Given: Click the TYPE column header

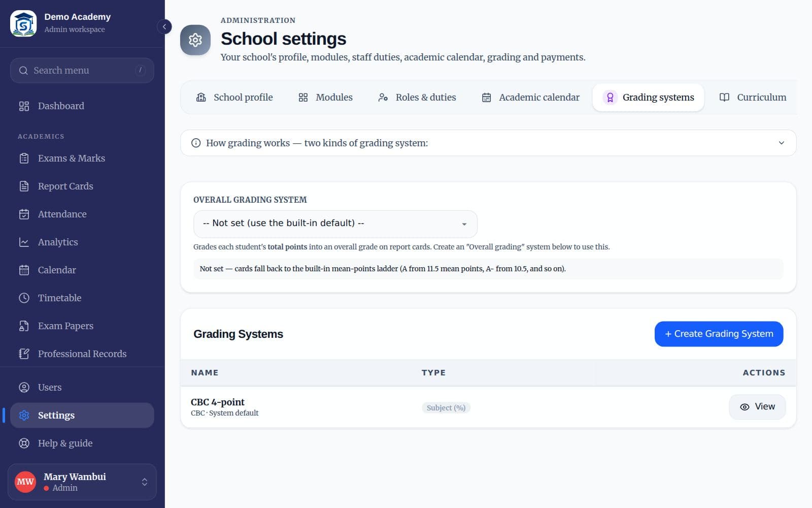Looking at the screenshot, I should pos(434,373).
